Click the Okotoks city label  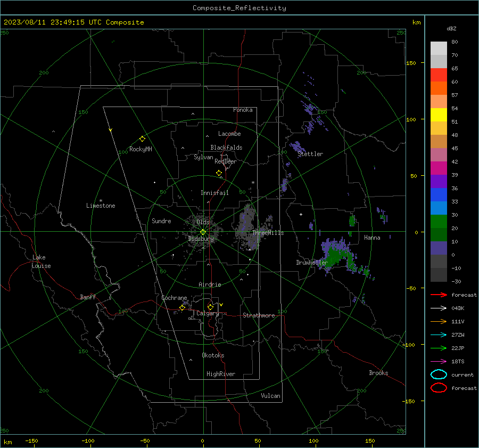(x=213, y=355)
